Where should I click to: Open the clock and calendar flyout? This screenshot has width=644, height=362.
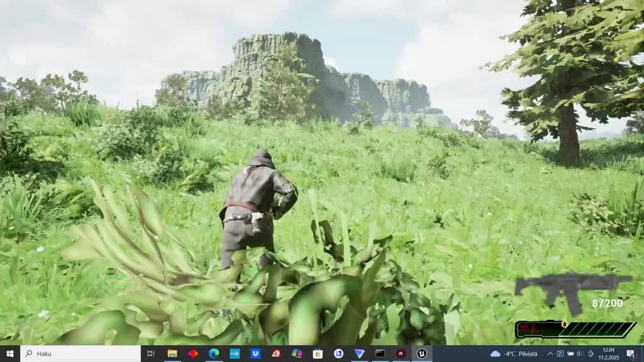[608, 354]
